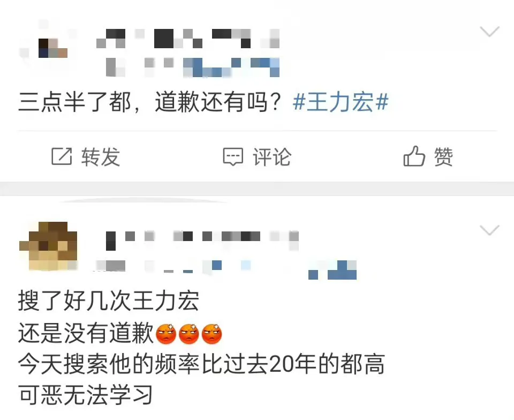Screen dimensions: 514x420
Task: Select the 转发 repost label
Action: [x=101, y=157]
